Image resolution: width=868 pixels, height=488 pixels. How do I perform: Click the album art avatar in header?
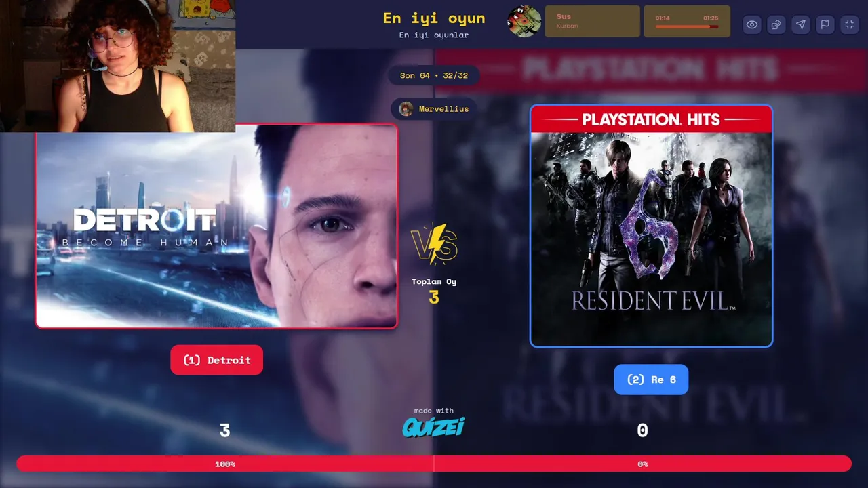(524, 21)
